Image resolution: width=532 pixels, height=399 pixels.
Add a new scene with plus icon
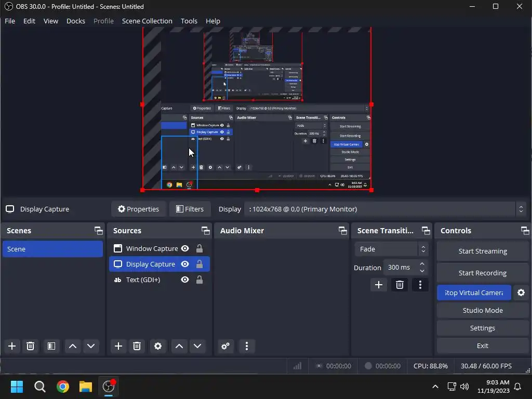point(12,346)
